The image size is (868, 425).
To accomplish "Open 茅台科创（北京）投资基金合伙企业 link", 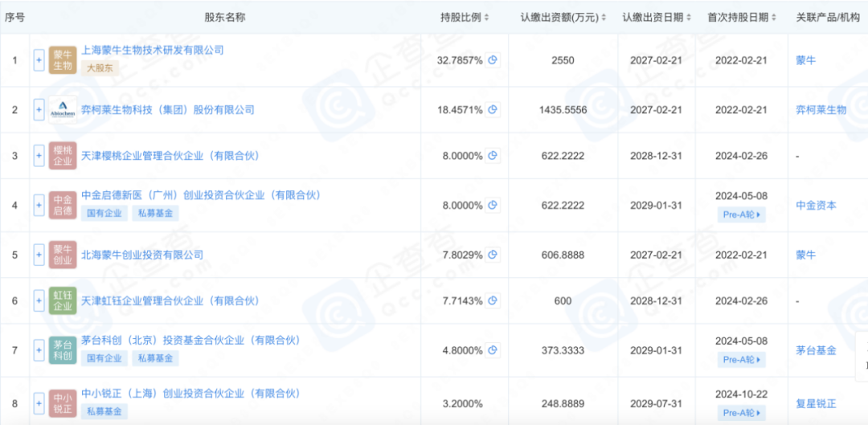I will tap(191, 341).
